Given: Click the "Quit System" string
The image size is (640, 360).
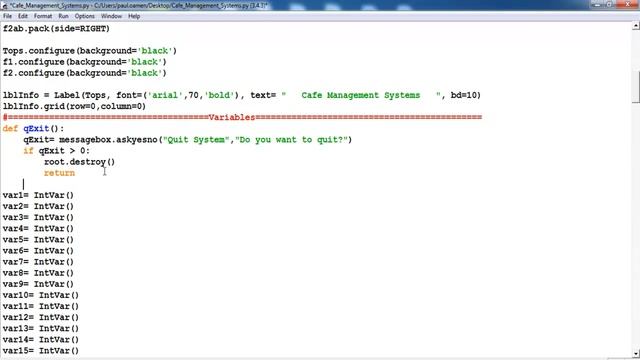Looking at the screenshot, I should (x=196, y=140).
